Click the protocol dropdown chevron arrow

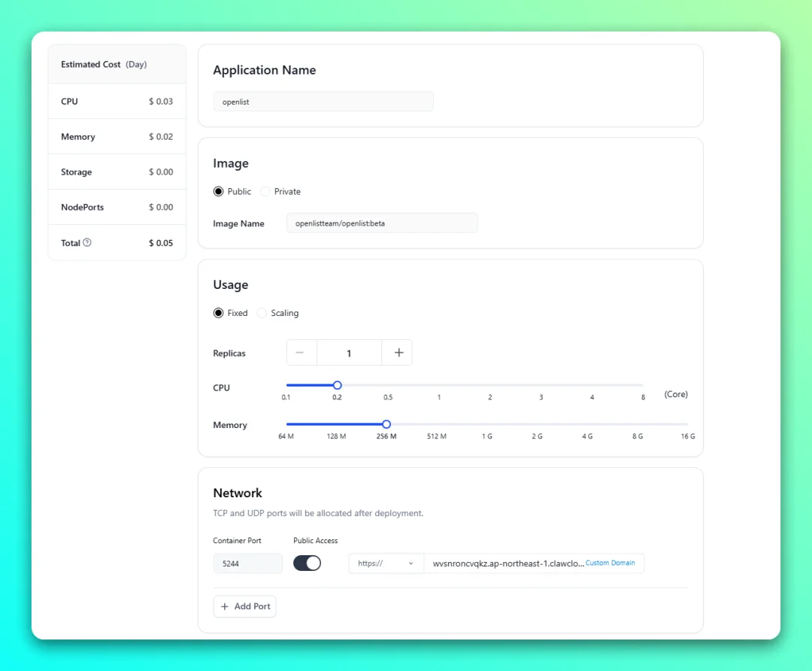click(x=411, y=563)
